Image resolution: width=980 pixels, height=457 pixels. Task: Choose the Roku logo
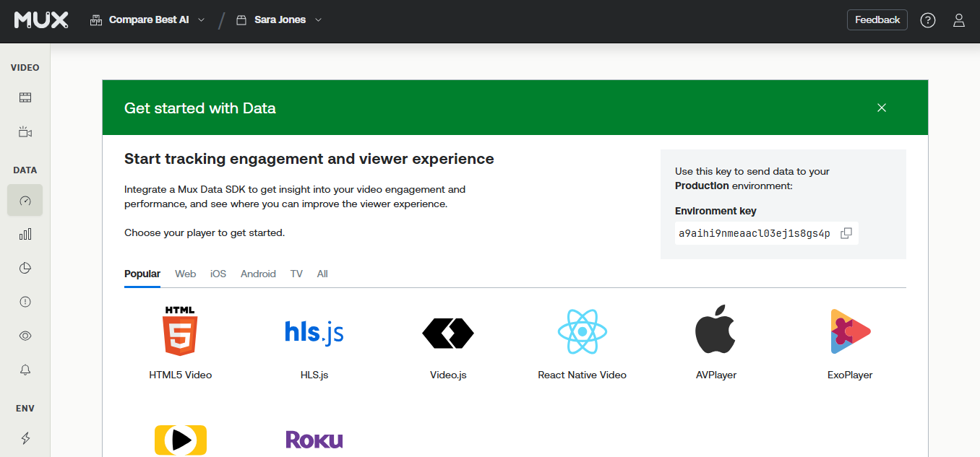click(314, 440)
